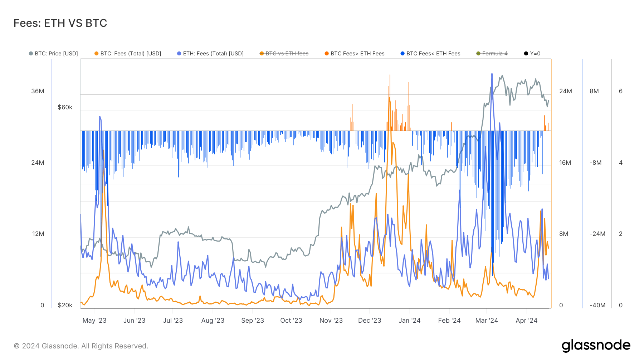This screenshot has width=644, height=362.
Task: Re-enable the BTC vs ETH fees series
Action: pyautogui.click(x=284, y=53)
